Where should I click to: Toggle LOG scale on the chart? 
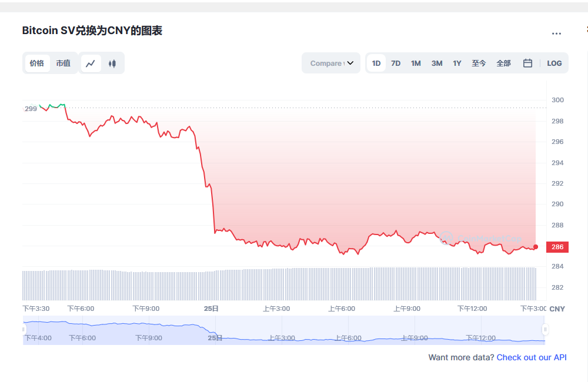click(x=554, y=63)
